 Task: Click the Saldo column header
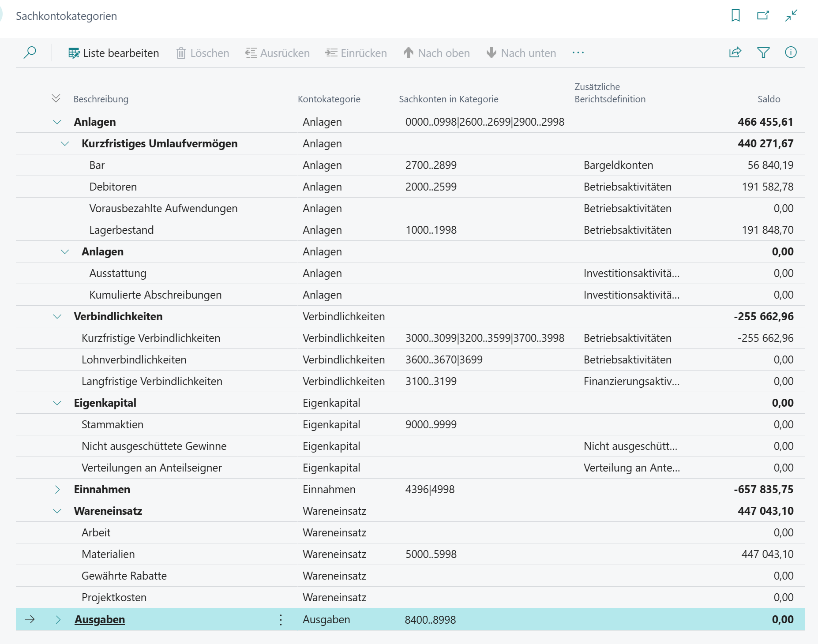pos(769,99)
